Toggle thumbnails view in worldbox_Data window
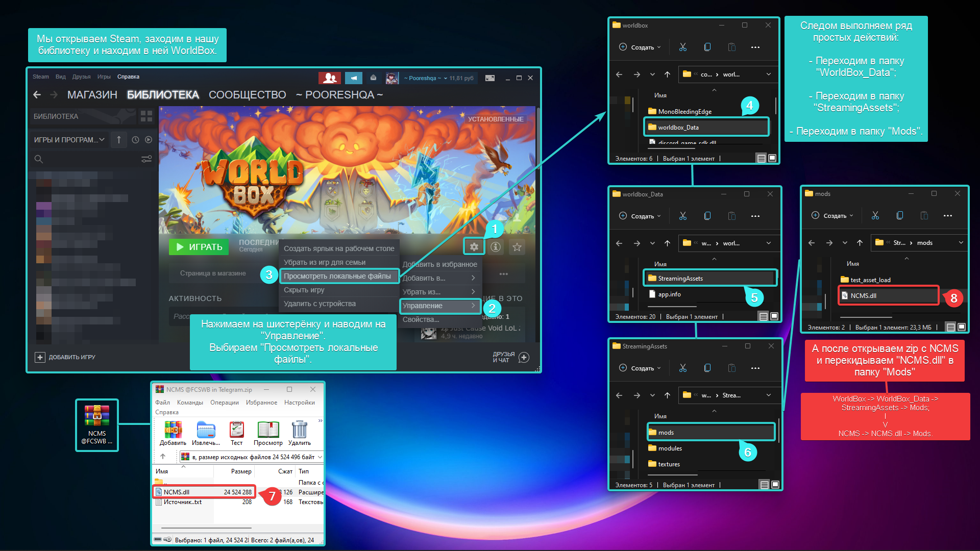Image resolution: width=980 pixels, height=551 pixels. click(x=774, y=316)
